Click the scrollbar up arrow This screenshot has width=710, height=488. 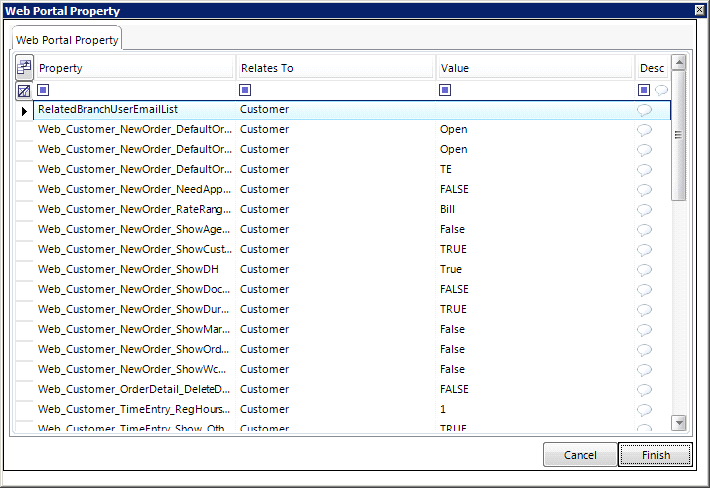[x=679, y=62]
